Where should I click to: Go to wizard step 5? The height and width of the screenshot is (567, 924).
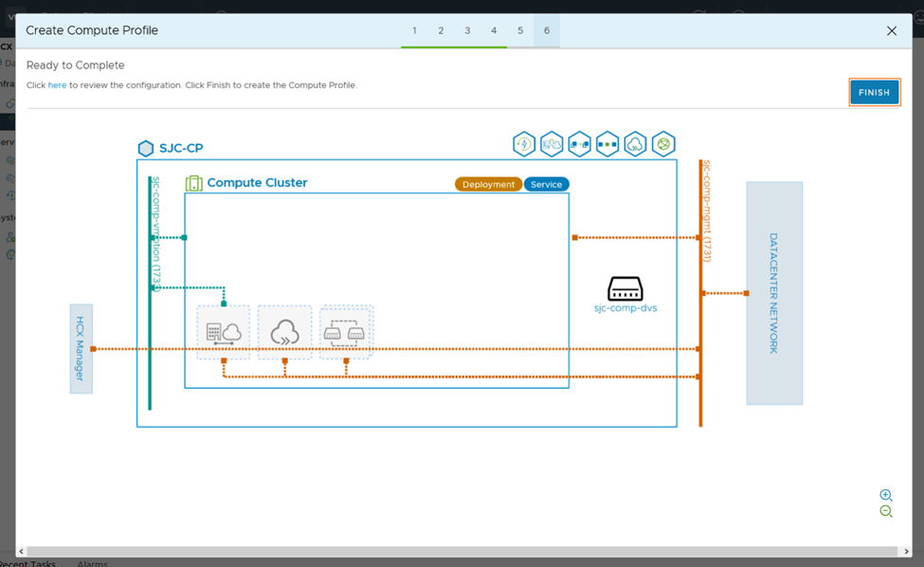click(520, 31)
